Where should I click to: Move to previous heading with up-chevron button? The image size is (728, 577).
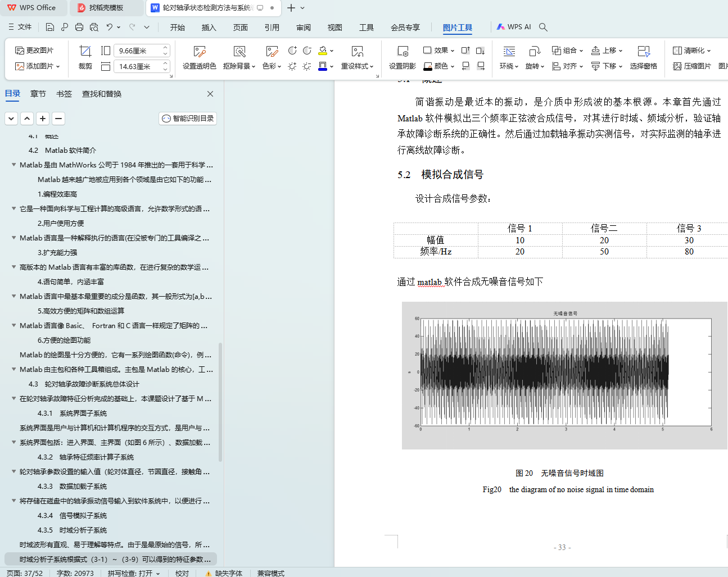(x=27, y=119)
